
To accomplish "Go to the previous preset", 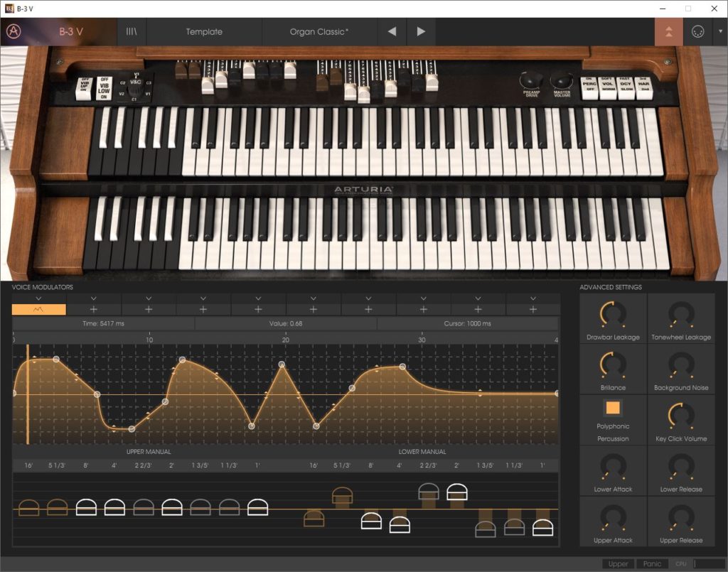I will coord(392,31).
